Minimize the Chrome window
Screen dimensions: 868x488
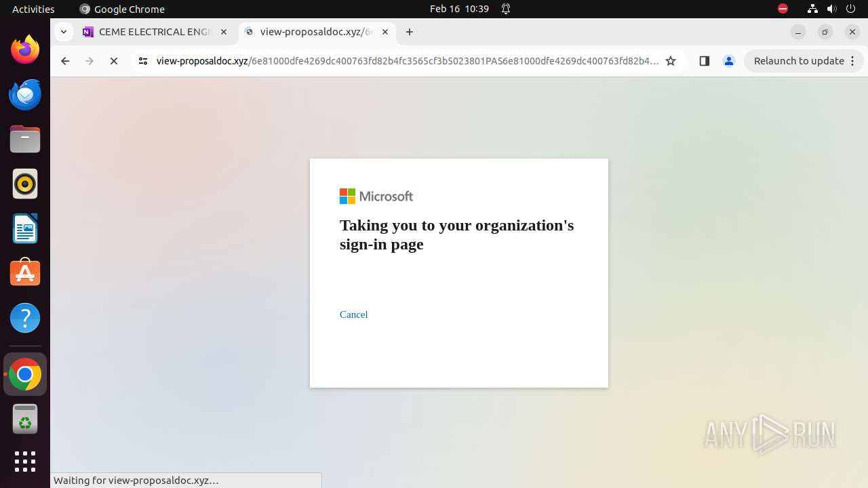tap(798, 32)
